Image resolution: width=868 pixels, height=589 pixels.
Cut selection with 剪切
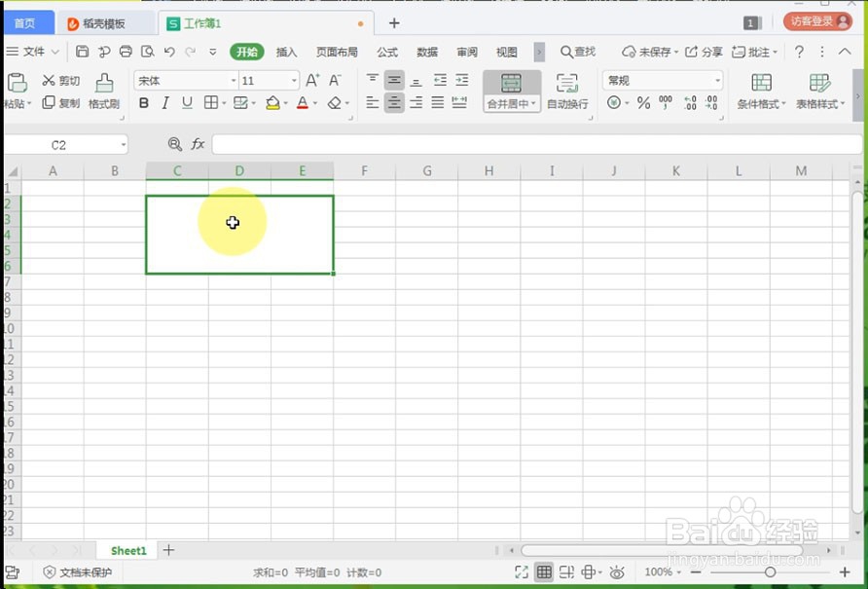coord(61,81)
